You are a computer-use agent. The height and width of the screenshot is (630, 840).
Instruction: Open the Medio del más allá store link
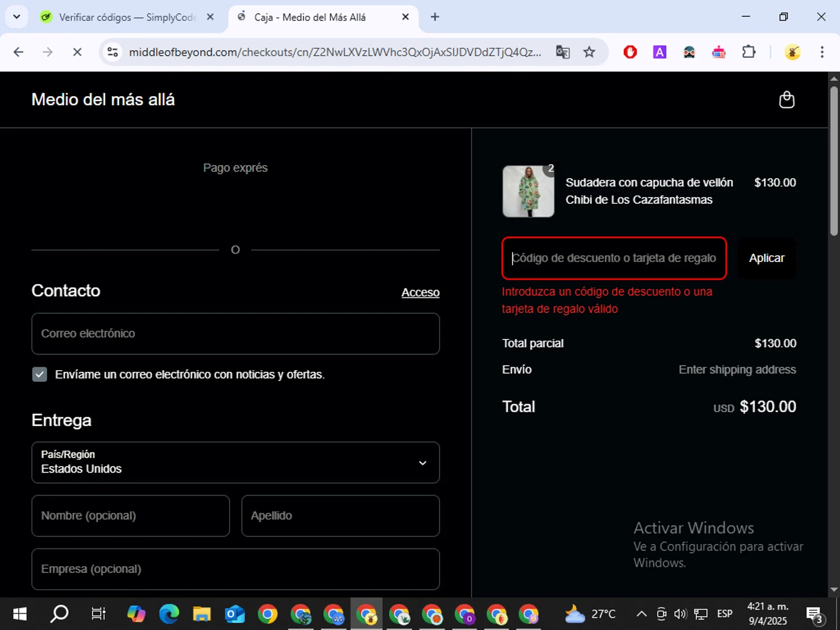(x=103, y=100)
